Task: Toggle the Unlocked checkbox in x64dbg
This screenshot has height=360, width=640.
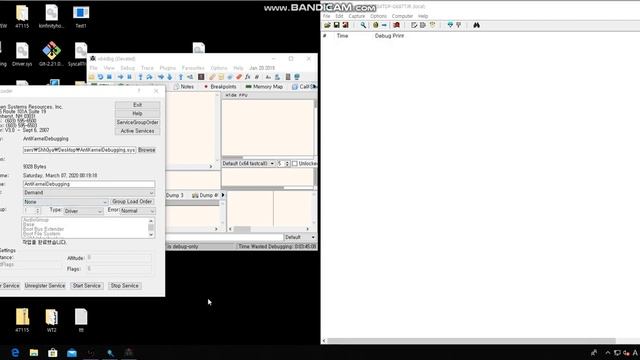Action: 295,164
